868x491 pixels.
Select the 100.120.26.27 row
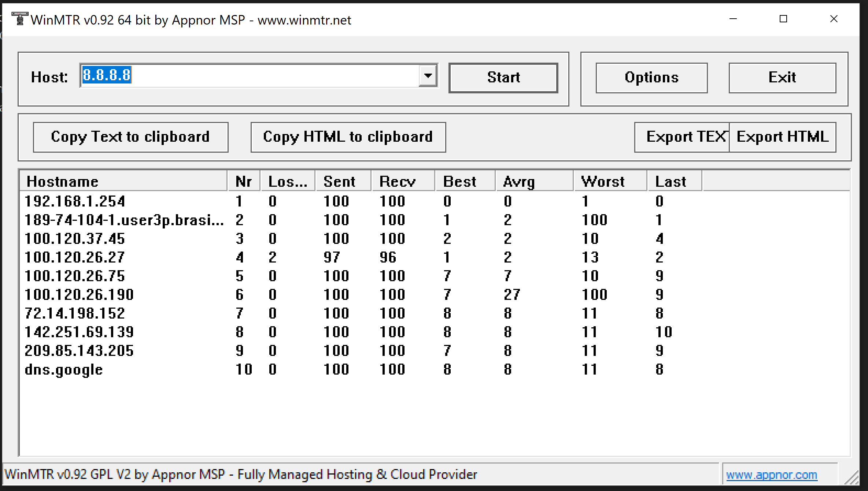pos(361,257)
